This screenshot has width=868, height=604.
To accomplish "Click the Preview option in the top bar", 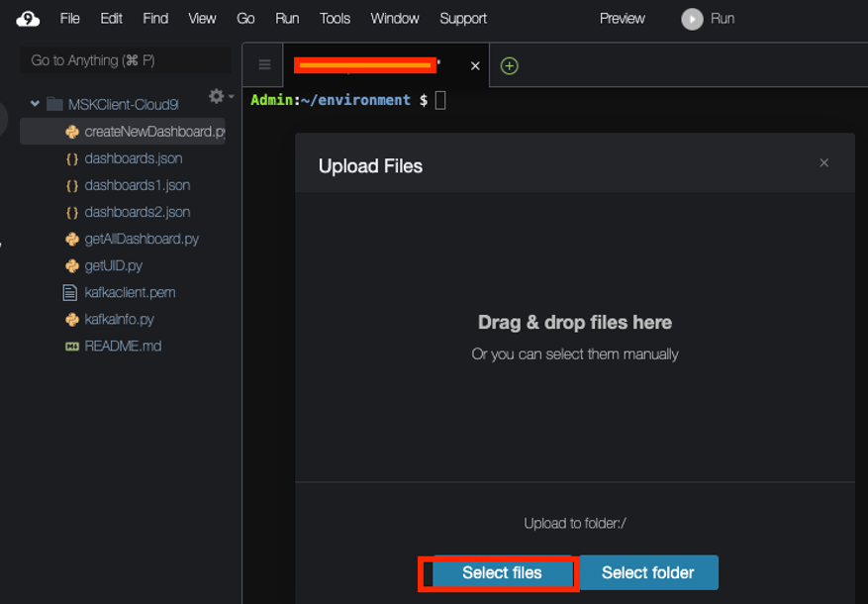I will [x=623, y=18].
